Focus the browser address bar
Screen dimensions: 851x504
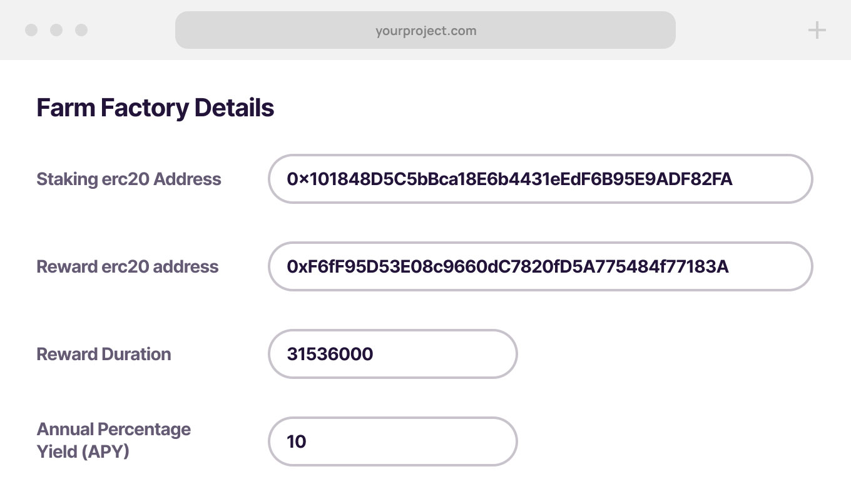coord(563,30)
